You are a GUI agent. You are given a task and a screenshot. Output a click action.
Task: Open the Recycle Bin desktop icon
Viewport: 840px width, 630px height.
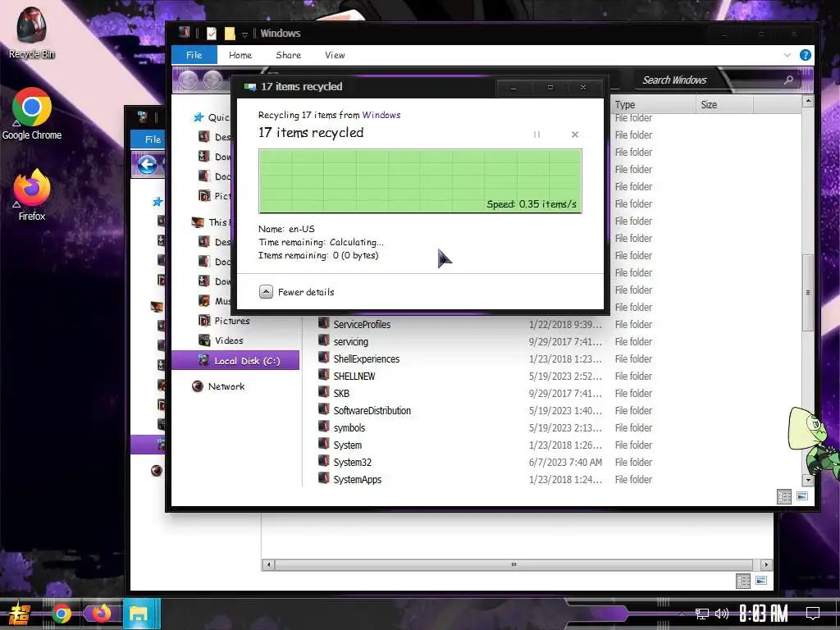pyautogui.click(x=32, y=32)
